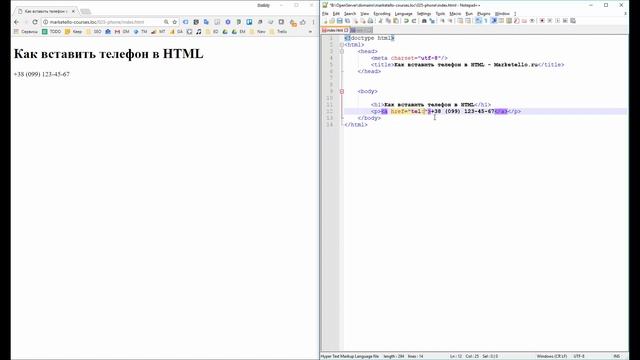Click the UTF-8 encoding in status bar
This screenshot has height=360, width=640.
(579, 356)
